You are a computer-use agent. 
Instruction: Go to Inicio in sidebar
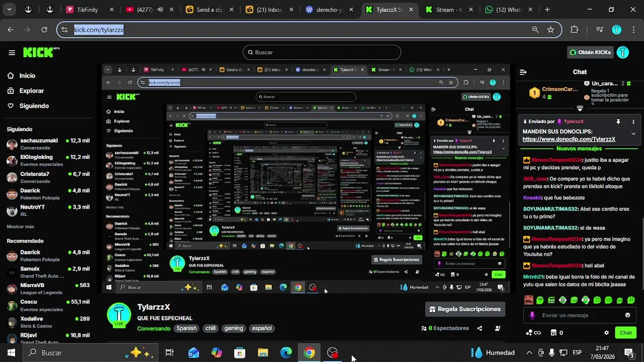pyautogui.click(x=22, y=75)
